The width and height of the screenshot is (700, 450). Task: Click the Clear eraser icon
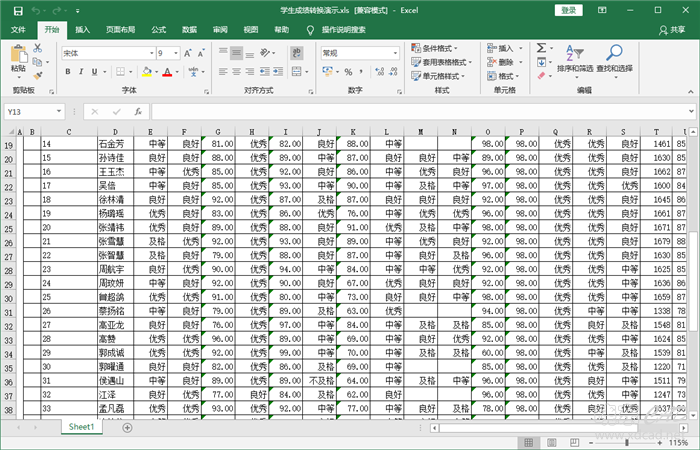541,76
